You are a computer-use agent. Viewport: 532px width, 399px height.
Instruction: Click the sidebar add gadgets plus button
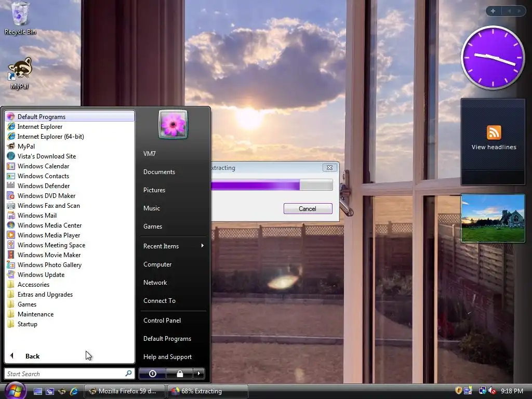[x=493, y=11]
